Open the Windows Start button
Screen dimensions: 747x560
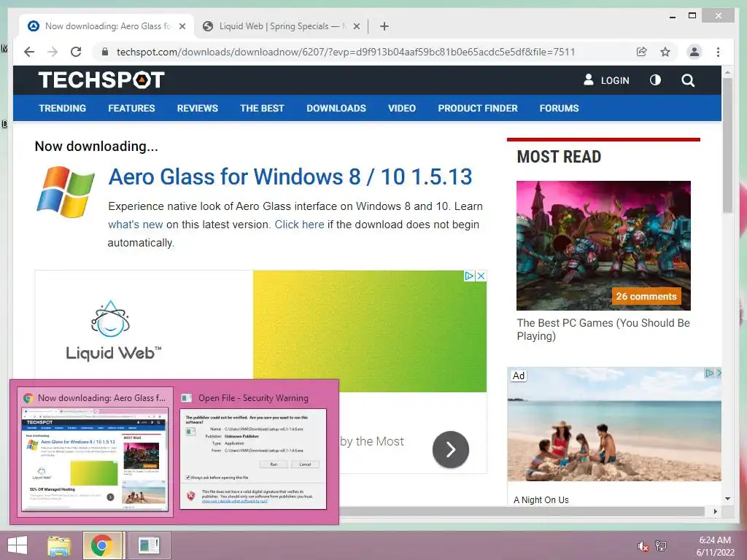click(18, 545)
